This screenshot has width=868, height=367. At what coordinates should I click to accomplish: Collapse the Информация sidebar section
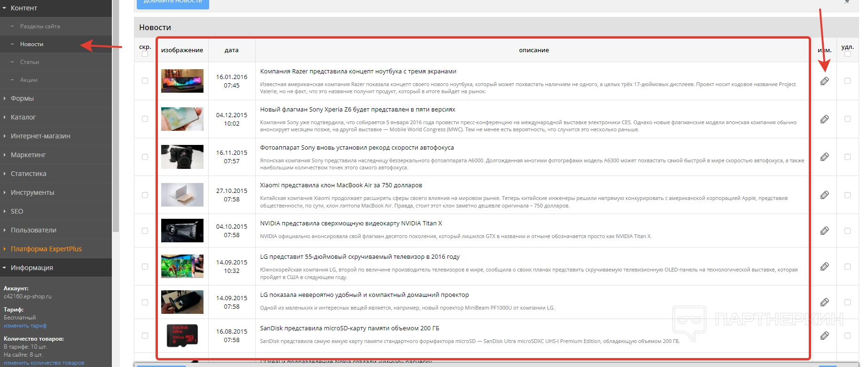pos(56,268)
